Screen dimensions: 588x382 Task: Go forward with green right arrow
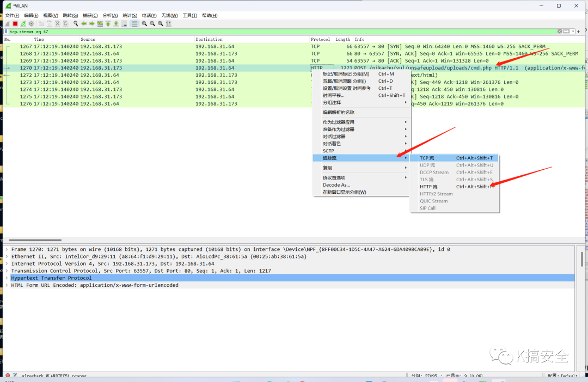tap(92, 23)
